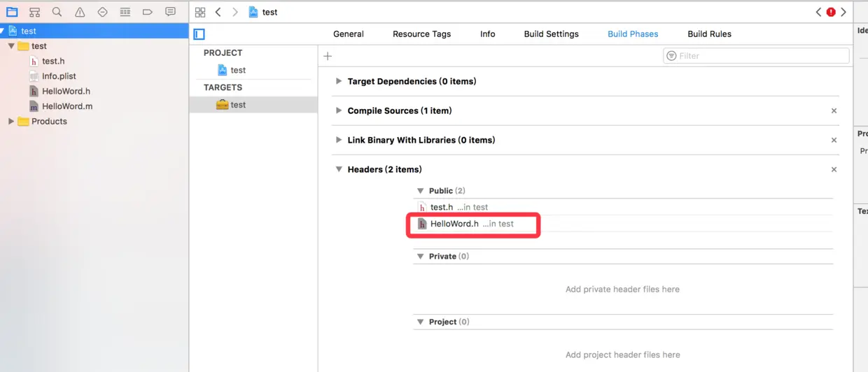Click test name in the jump bar
The image size is (868, 372).
click(x=269, y=12)
